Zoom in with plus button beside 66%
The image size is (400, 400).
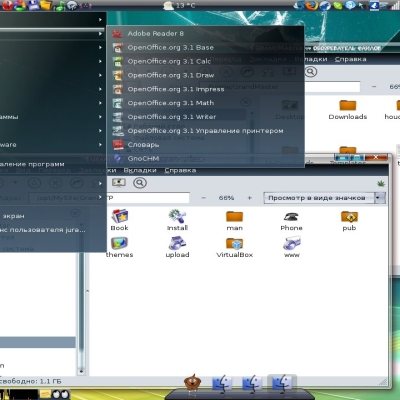[249, 198]
